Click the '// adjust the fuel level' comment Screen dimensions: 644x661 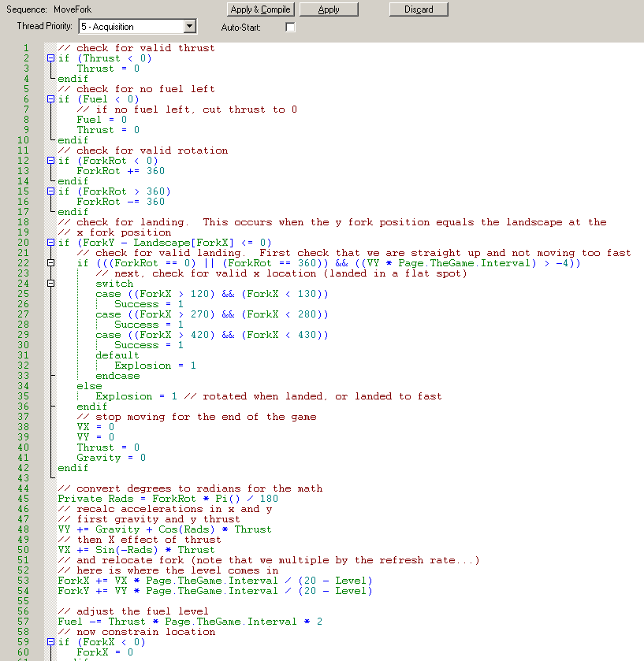pos(133,611)
